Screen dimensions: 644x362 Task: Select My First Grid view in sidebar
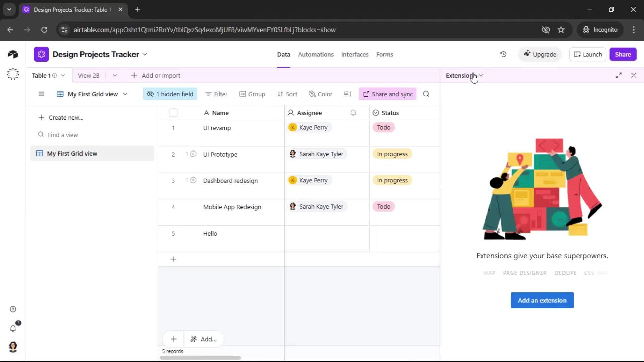tap(92, 153)
